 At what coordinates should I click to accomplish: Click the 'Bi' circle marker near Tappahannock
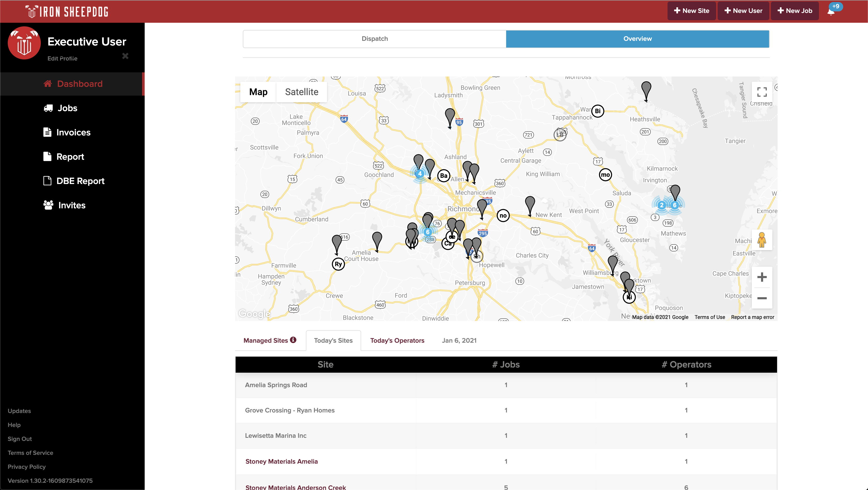(x=598, y=111)
